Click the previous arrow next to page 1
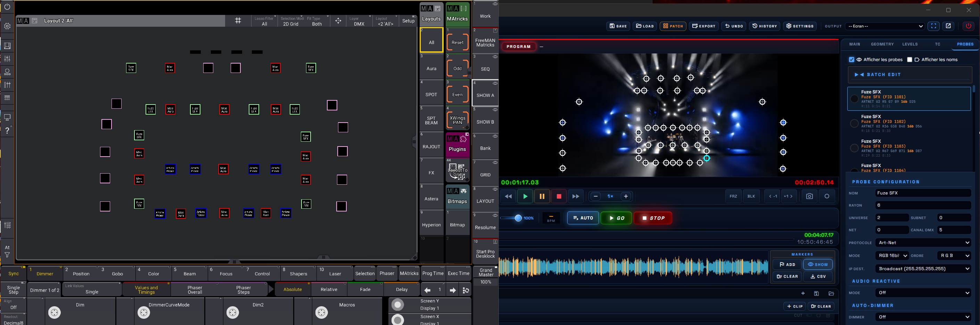Image resolution: width=980 pixels, height=325 pixels. (x=427, y=290)
